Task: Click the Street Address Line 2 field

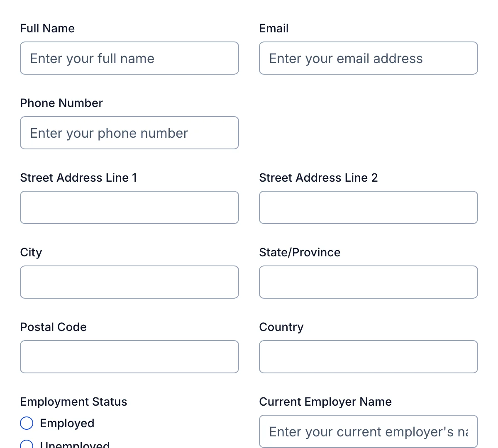Action: pos(369,207)
